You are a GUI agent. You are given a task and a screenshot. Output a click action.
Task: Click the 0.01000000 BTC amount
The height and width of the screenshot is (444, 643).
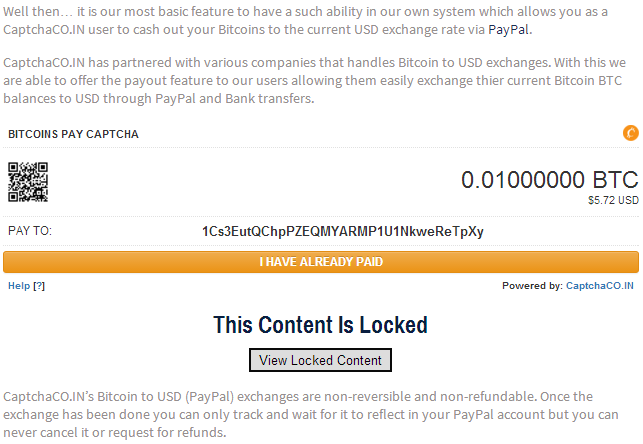550,180
